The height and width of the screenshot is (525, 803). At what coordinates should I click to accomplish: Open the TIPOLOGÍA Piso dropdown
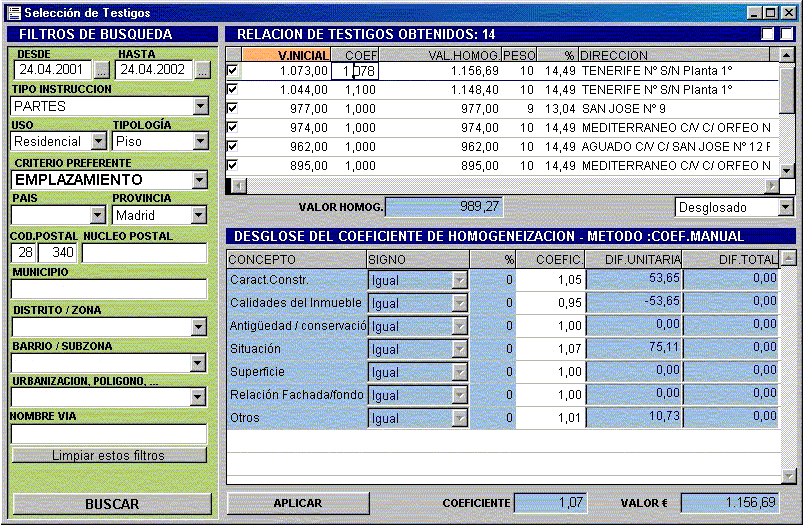201,141
